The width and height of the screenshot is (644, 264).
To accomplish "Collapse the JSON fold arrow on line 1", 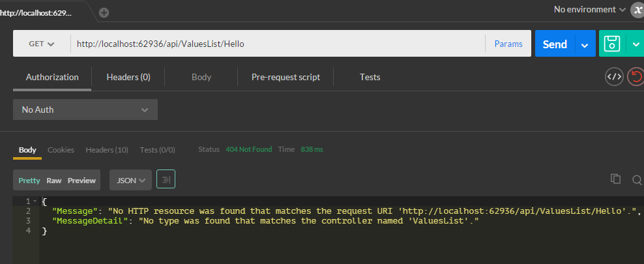I will tap(35, 201).
